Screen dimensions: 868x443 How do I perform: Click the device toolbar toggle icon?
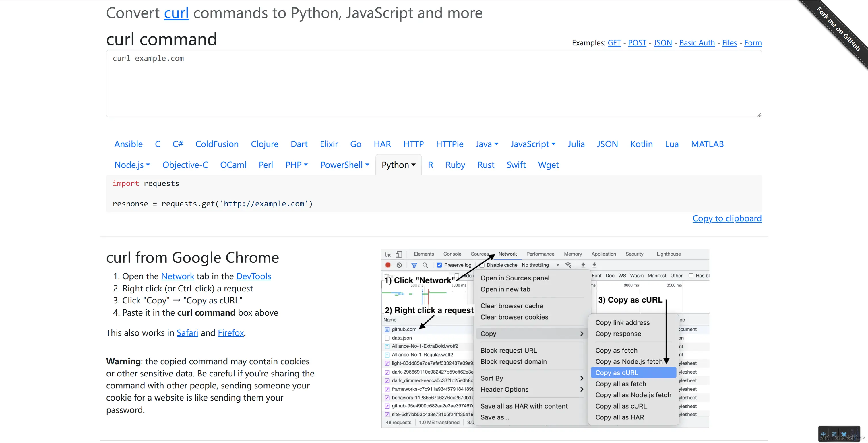pos(399,254)
